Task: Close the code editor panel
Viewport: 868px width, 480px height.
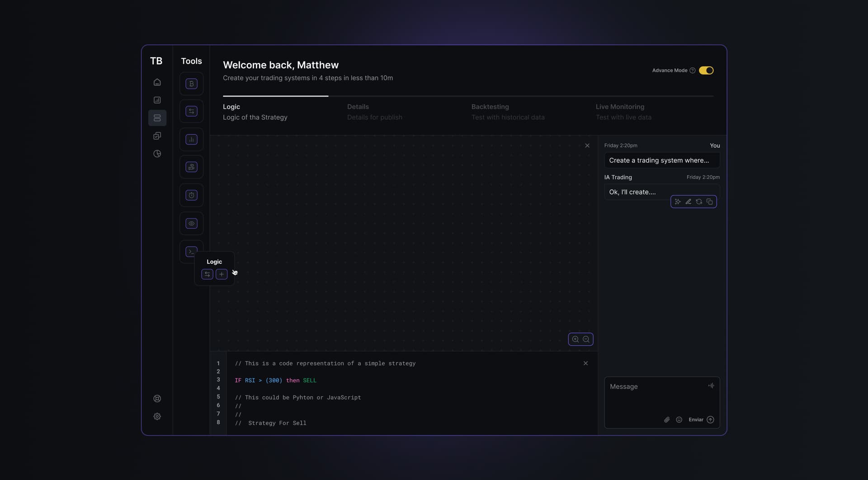Action: (585, 363)
